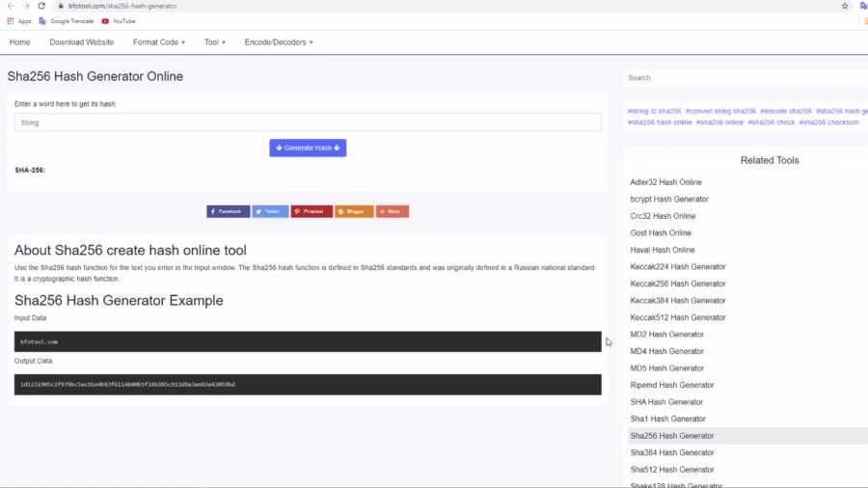Open the bcrypt Hash Generator link

[668, 200]
